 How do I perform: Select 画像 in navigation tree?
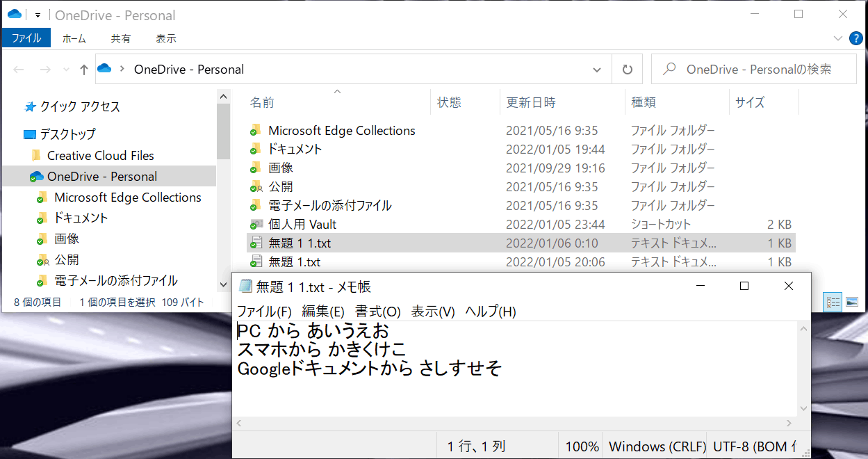(67, 239)
